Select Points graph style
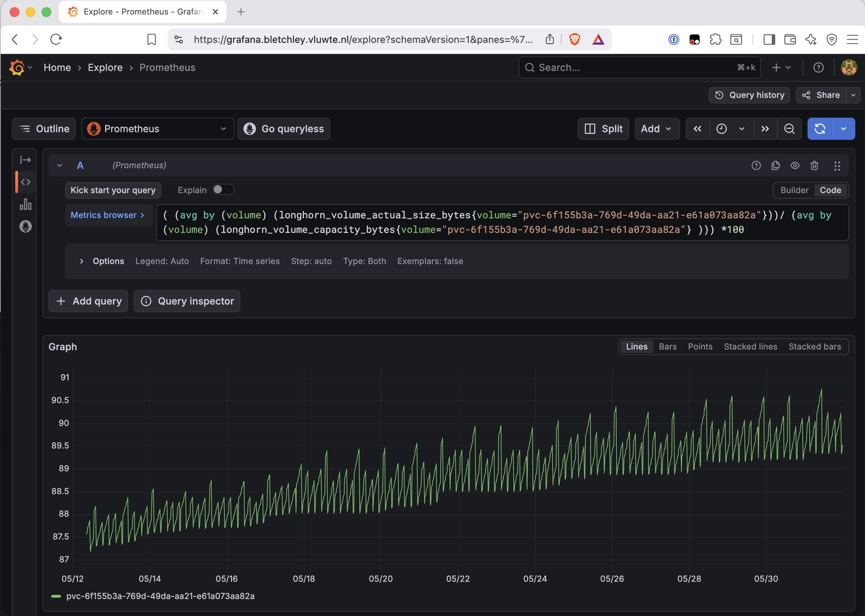Screen dimensions: 865x616 click(700, 347)
